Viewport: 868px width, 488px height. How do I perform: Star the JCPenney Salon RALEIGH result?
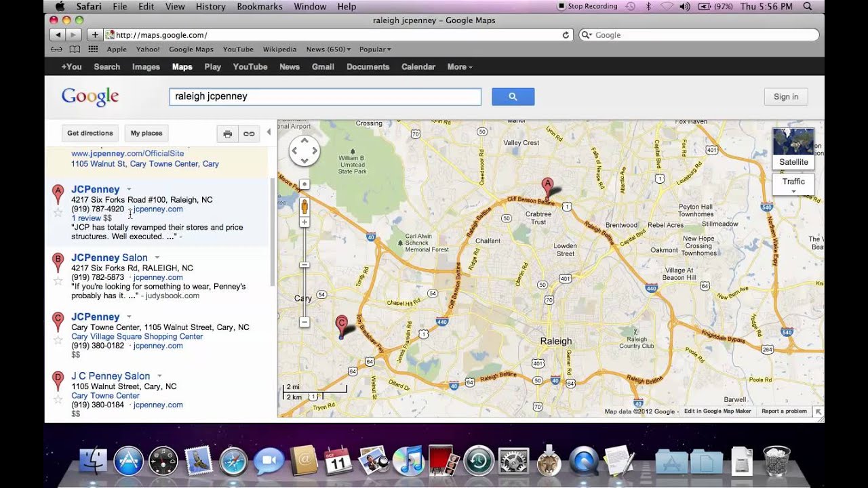pyautogui.click(x=58, y=281)
